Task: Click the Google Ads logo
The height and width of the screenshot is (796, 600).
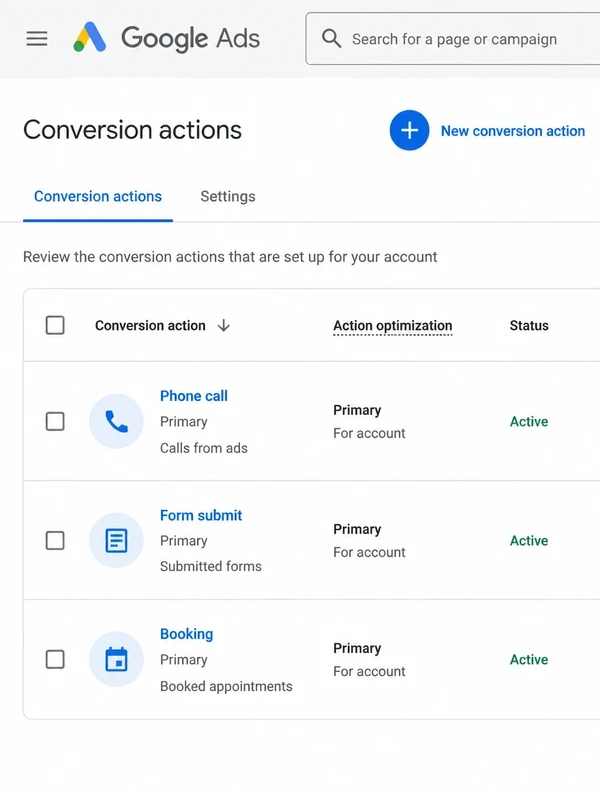Action: click(x=166, y=38)
